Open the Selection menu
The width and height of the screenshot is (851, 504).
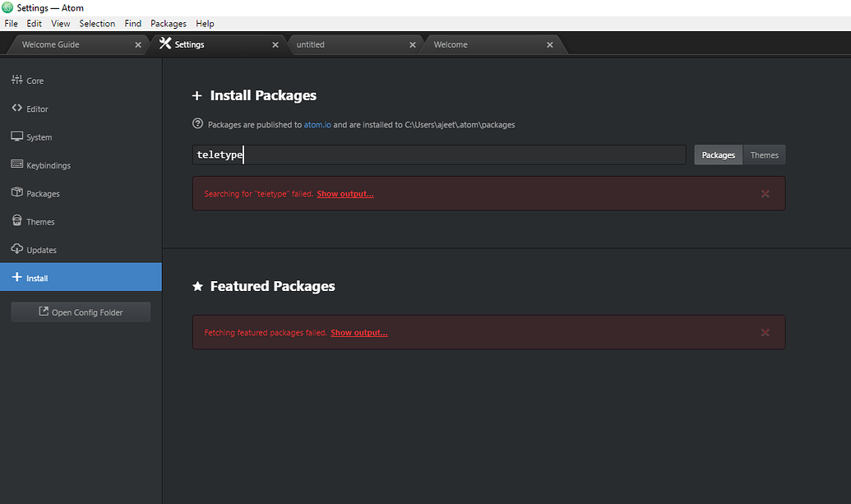(x=97, y=23)
